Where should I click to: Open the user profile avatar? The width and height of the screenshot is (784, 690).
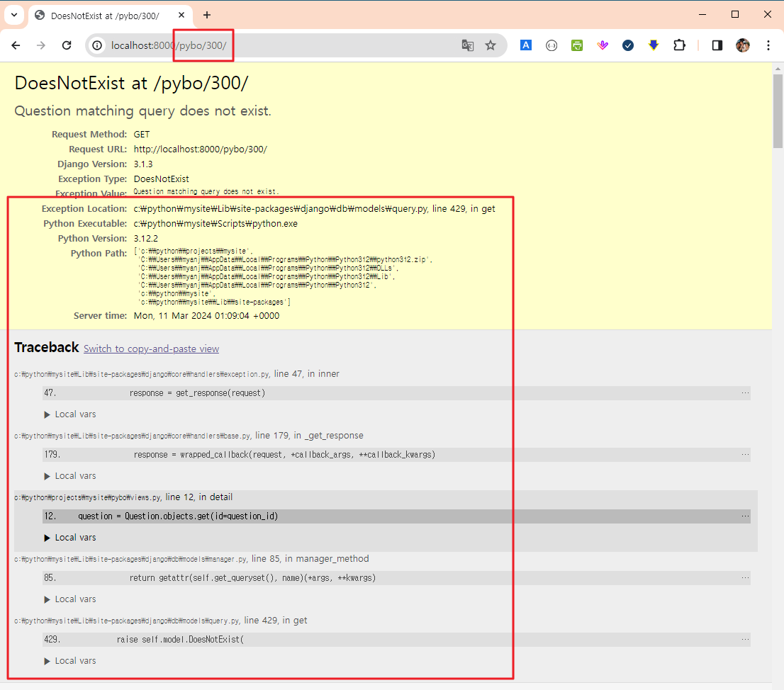coord(742,45)
